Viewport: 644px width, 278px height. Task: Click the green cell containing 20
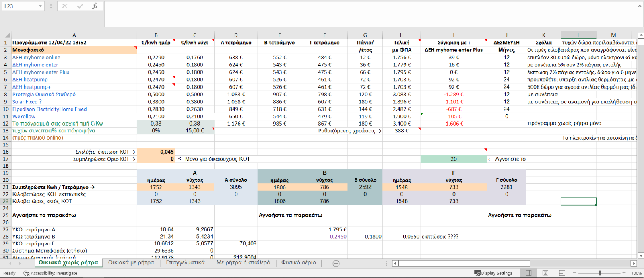coord(454,159)
